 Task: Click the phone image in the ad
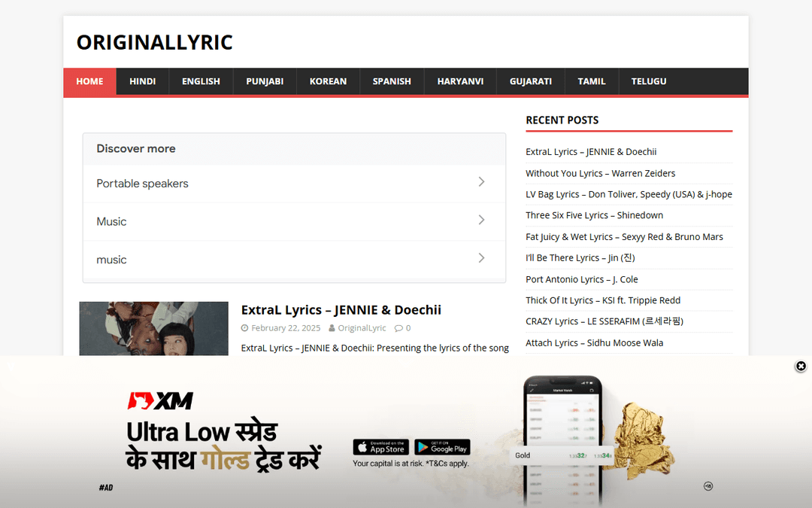pyautogui.click(x=563, y=440)
